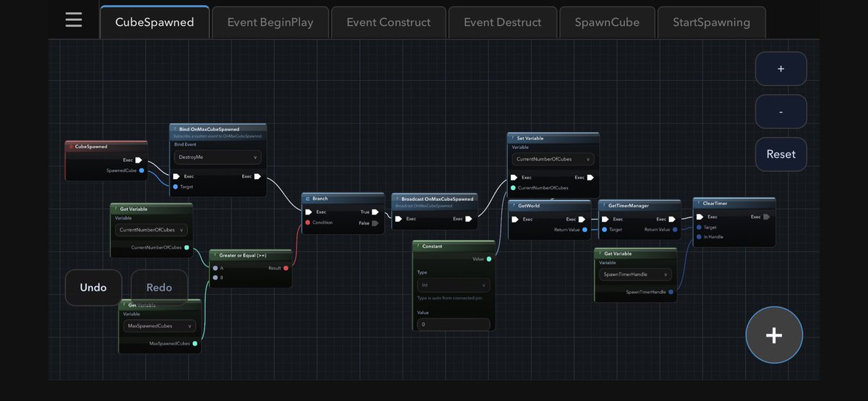This screenshot has height=401, width=868.
Task: Switch to the Event BeginPlay tab
Action: coord(271,22)
